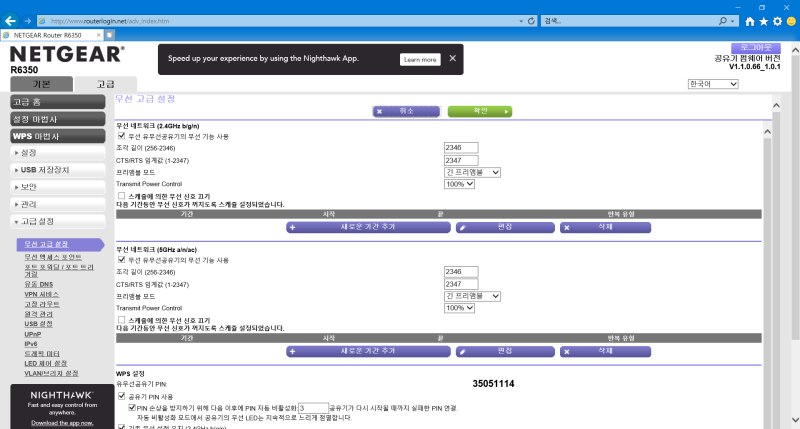Add a new period for 2.4GHz
Screen dimensions: 800x429
pyautogui.click(x=368, y=227)
